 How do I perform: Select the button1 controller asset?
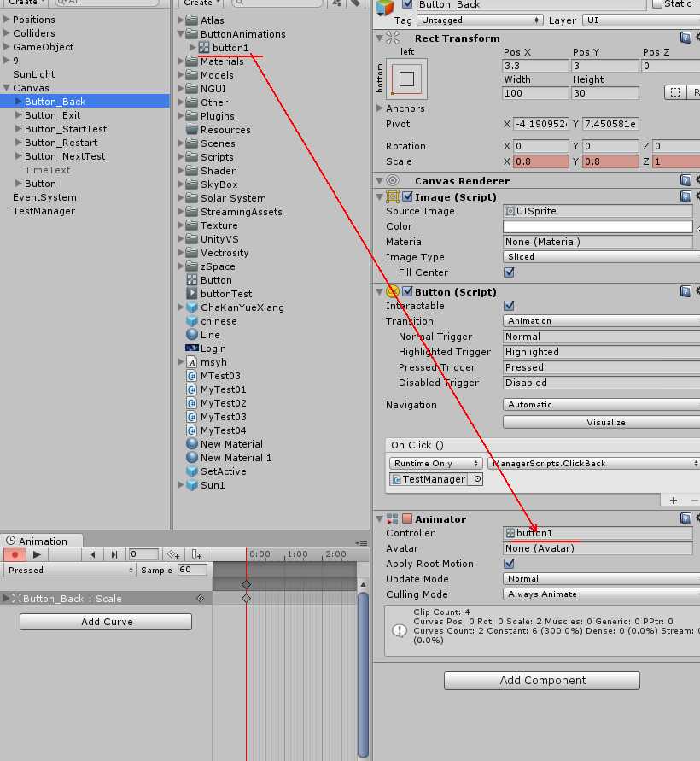pyautogui.click(x=230, y=48)
